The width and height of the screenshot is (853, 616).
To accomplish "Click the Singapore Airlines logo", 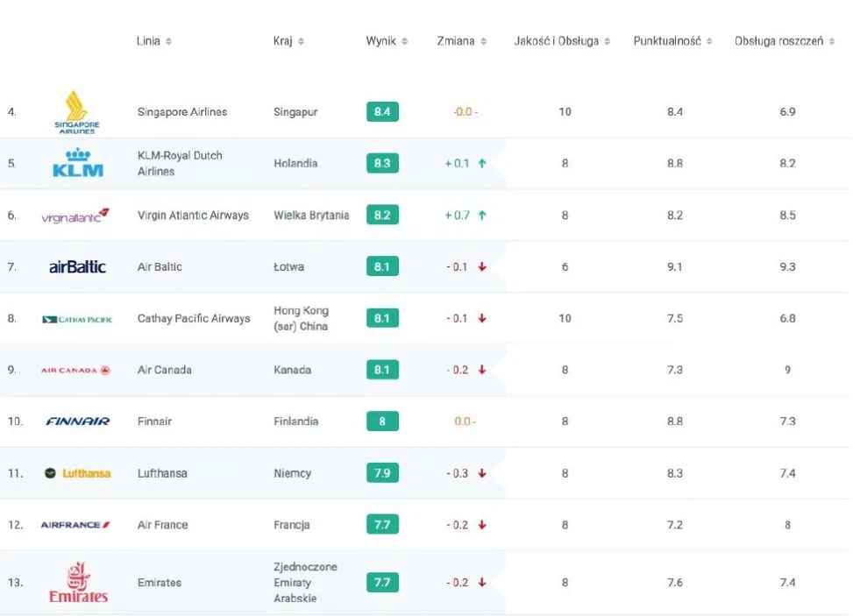I will (x=76, y=112).
